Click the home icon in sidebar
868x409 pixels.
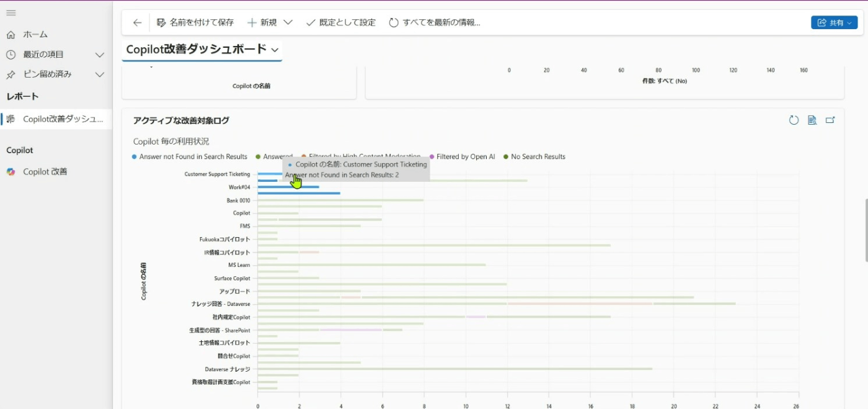(11, 35)
